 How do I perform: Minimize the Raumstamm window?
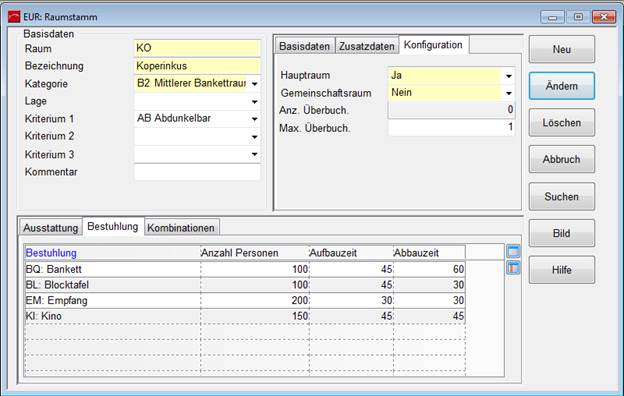click(552, 17)
